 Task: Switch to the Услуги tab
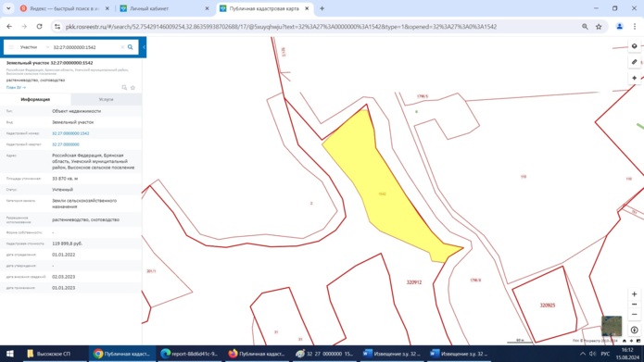pyautogui.click(x=106, y=99)
